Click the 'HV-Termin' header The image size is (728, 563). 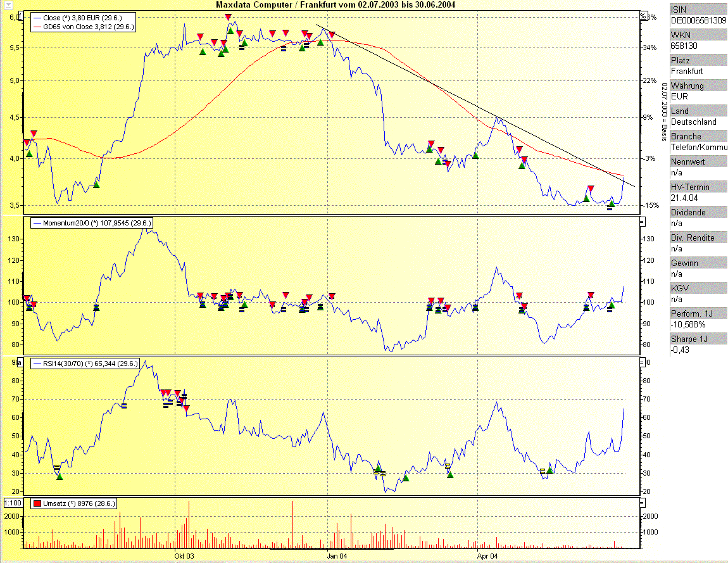[698, 187]
